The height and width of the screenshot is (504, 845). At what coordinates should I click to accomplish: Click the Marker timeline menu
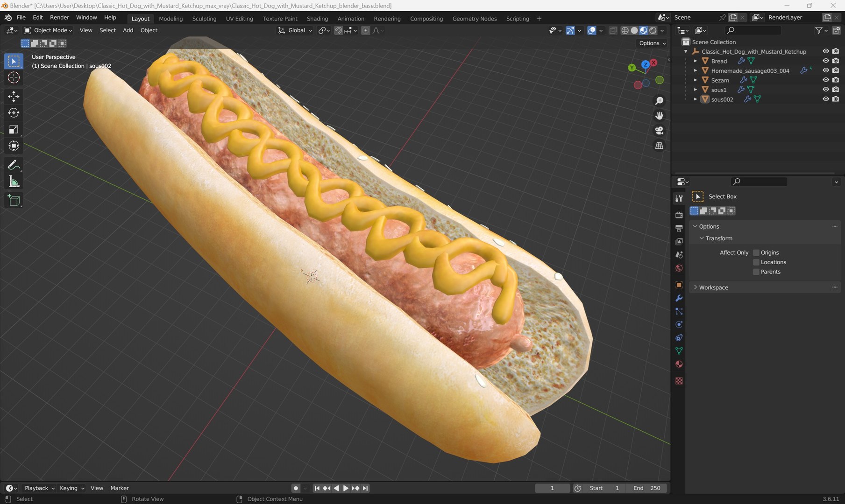pyautogui.click(x=120, y=488)
